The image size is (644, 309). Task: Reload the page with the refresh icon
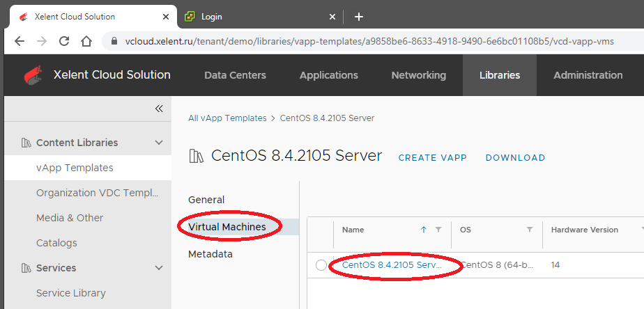[63, 41]
